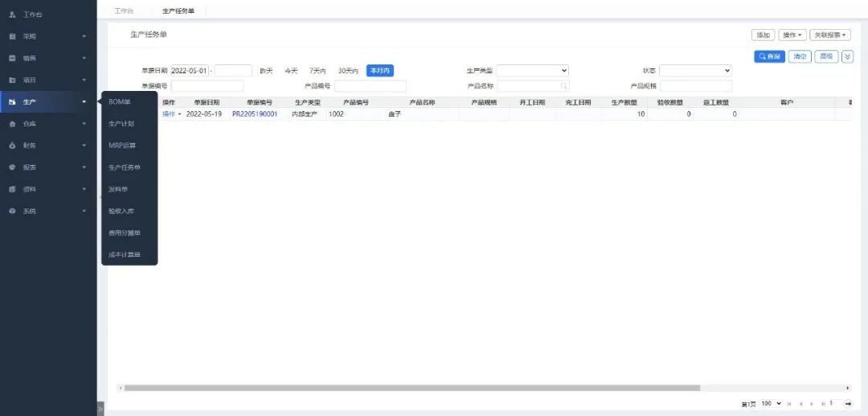Click the 添加 button
This screenshot has width=868, height=416.
coord(763,35)
